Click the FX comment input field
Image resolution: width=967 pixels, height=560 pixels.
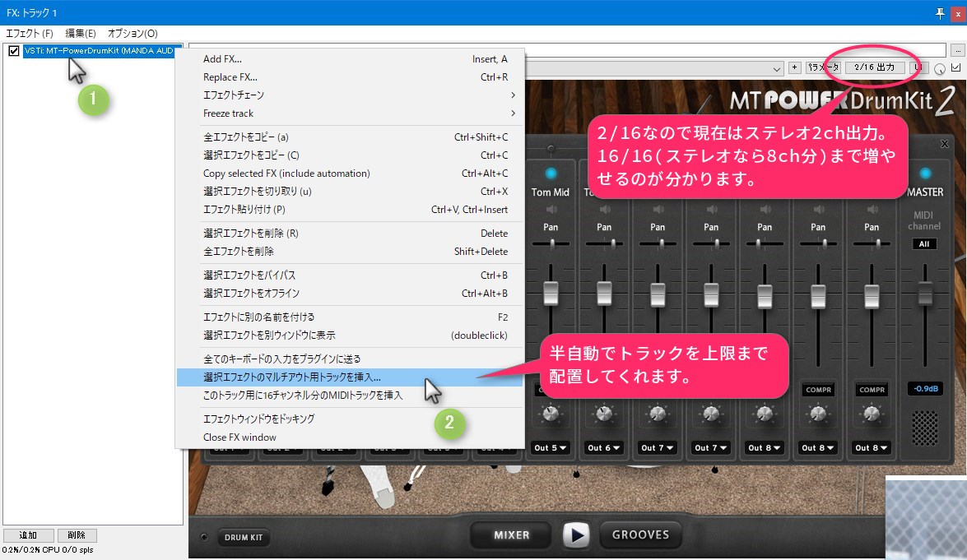pyautogui.click(x=567, y=50)
